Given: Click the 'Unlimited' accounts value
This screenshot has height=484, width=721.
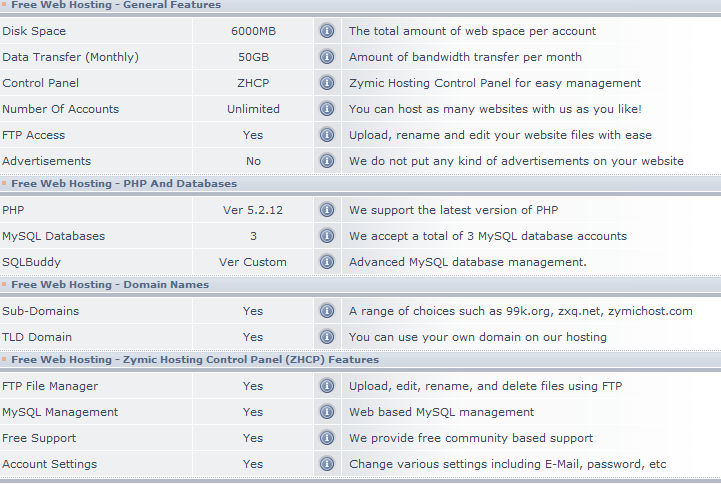Looking at the screenshot, I should tap(253, 109).
